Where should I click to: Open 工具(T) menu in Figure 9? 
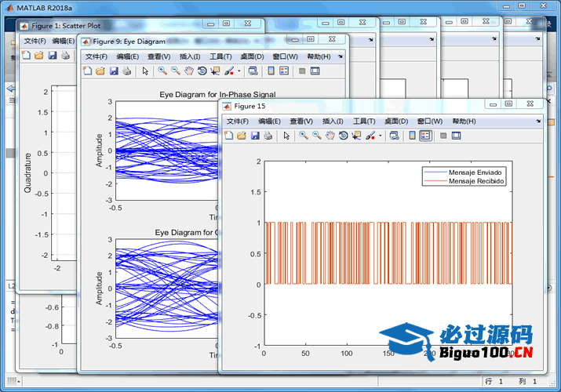click(220, 56)
